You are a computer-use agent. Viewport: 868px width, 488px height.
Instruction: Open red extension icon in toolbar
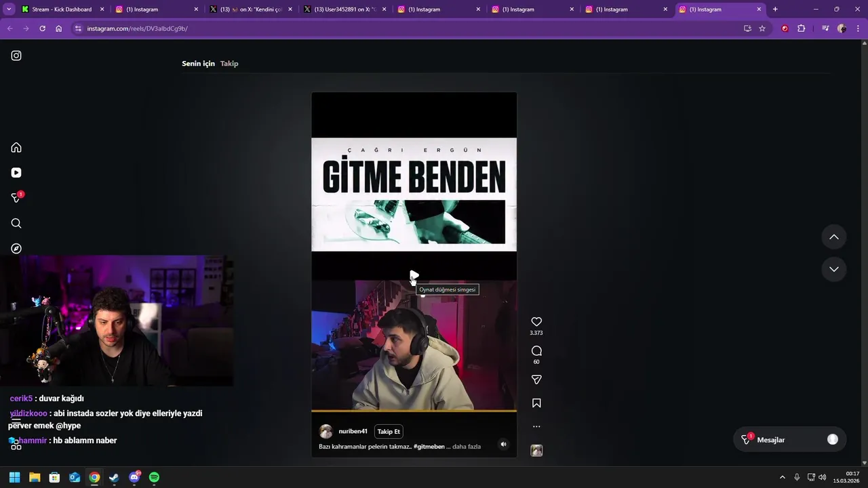[x=785, y=28]
